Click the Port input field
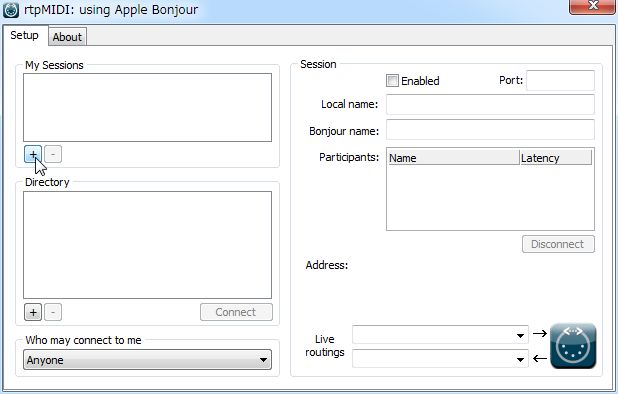The height and width of the screenshot is (394, 618). click(x=560, y=80)
